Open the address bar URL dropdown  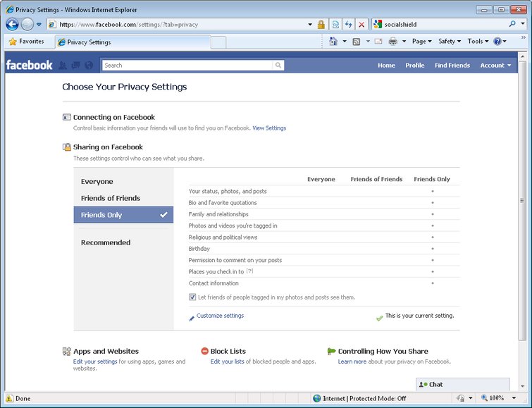tap(310, 25)
